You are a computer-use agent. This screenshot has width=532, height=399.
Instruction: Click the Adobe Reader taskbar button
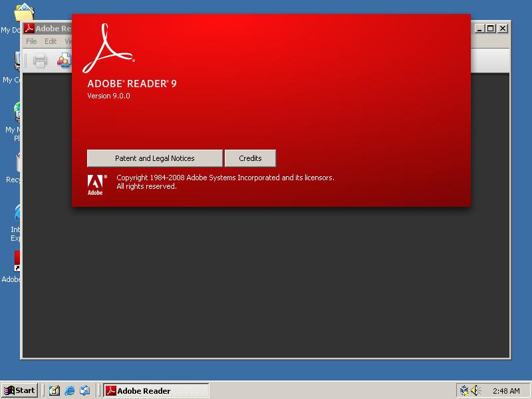156,390
